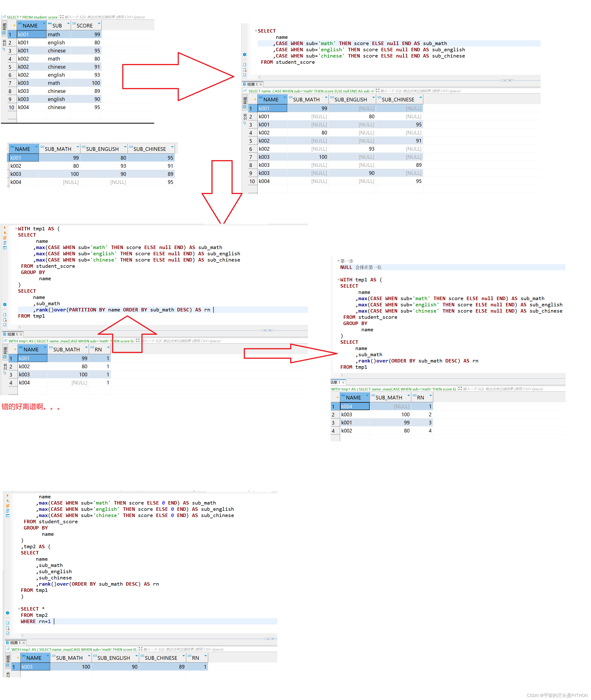Switch to 网格 grid view tab in student_score results

[4, 29]
